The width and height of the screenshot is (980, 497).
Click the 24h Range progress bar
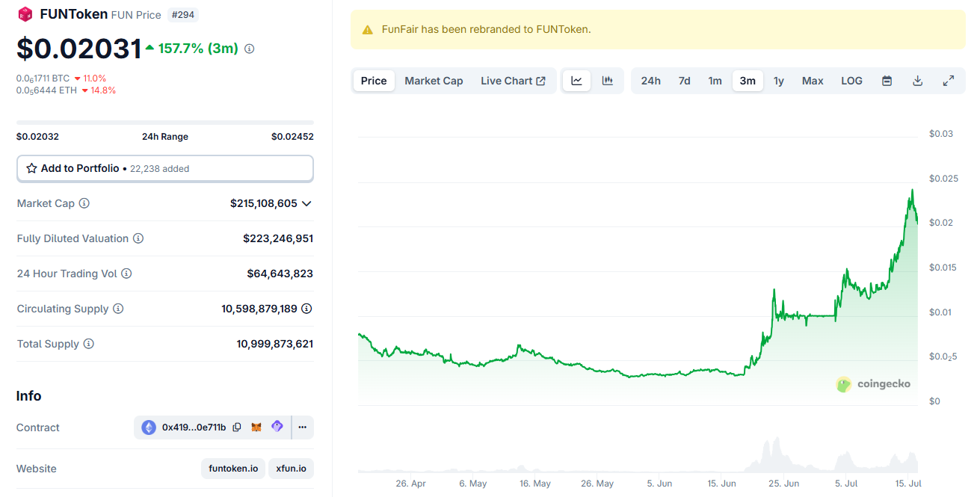pos(165,122)
